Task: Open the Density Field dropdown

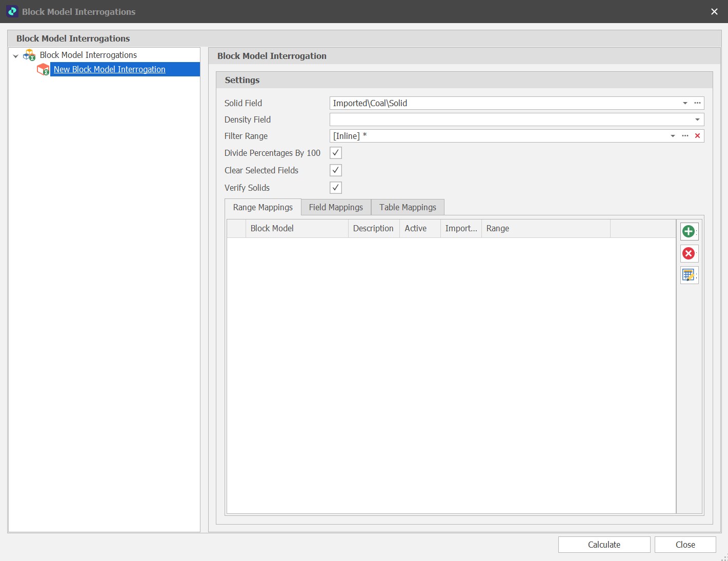Action: point(697,119)
